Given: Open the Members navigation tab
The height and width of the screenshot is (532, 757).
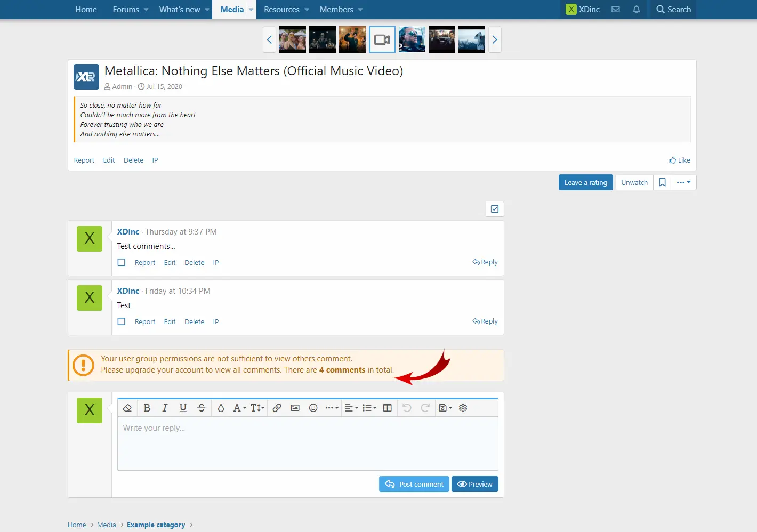Looking at the screenshot, I should click(x=336, y=10).
